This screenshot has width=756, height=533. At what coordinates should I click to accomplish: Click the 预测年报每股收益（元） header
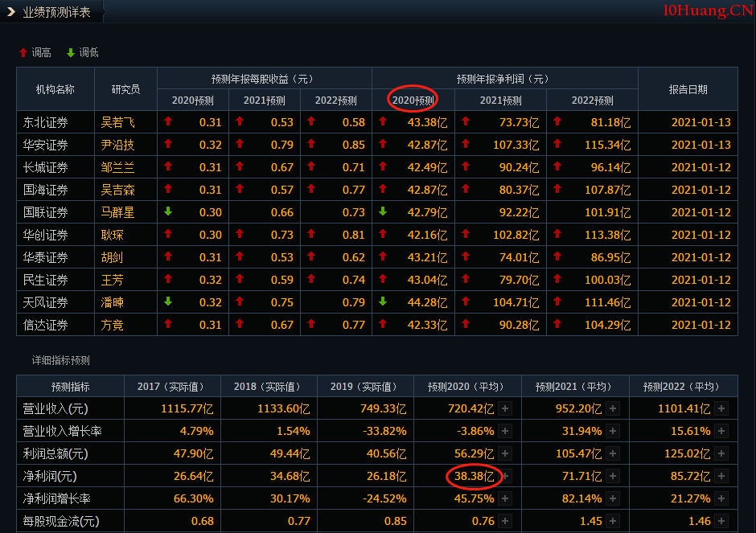[x=265, y=79]
